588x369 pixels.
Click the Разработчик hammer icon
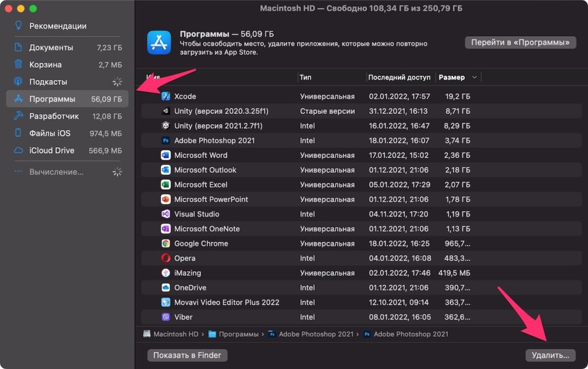[18, 116]
